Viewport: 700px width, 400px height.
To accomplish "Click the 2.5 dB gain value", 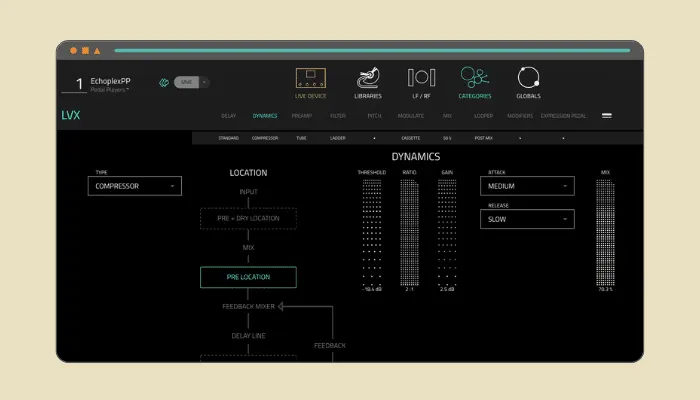I will pyautogui.click(x=447, y=290).
